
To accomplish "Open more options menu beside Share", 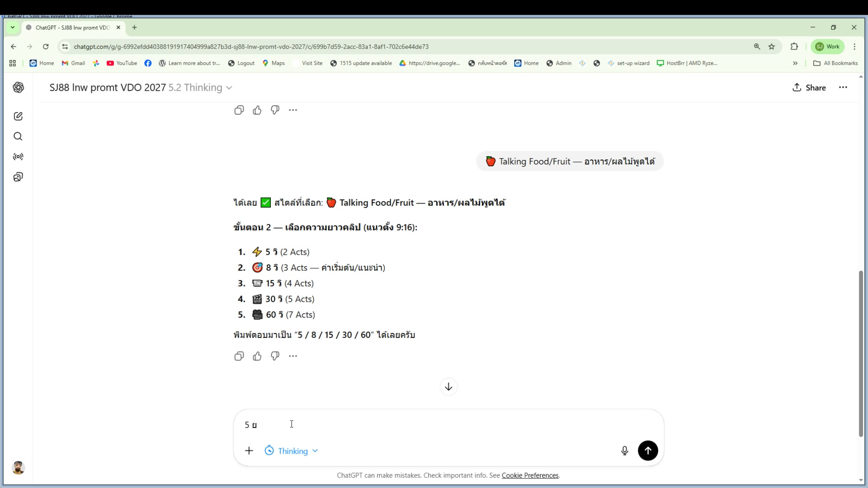I will 843,88.
